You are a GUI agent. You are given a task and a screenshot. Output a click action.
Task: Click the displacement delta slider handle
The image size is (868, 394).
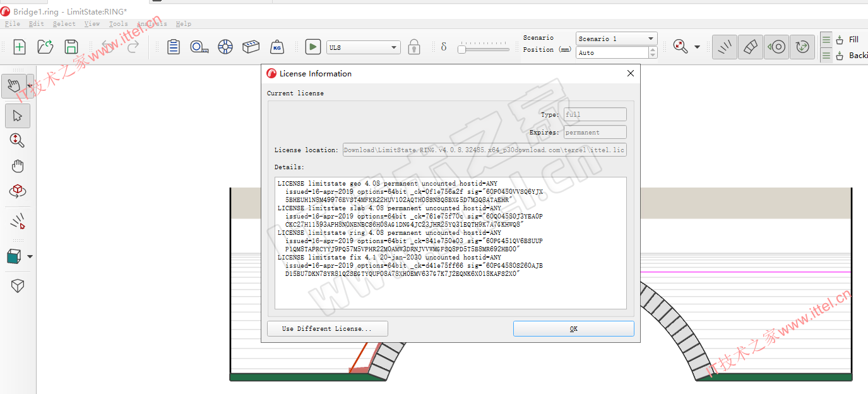coord(462,49)
